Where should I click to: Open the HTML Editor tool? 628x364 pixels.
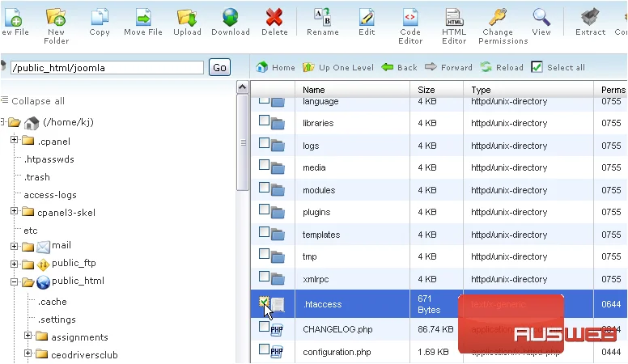tap(454, 27)
